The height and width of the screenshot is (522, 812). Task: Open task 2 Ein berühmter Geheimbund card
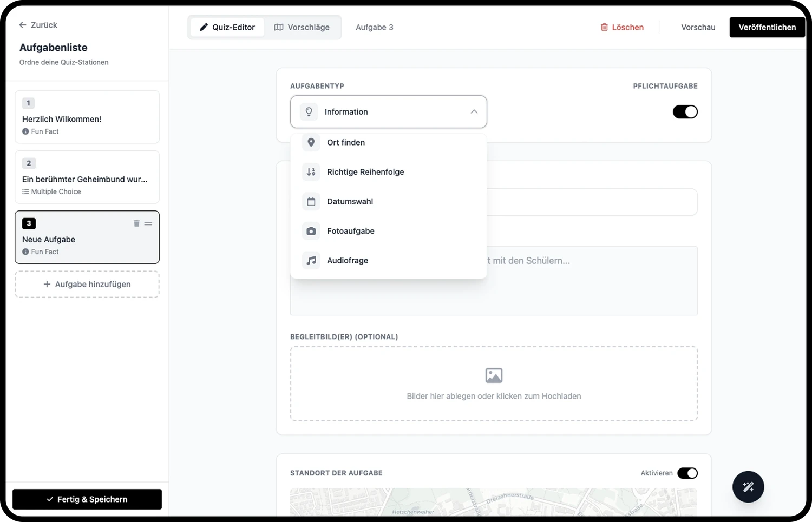point(87,177)
